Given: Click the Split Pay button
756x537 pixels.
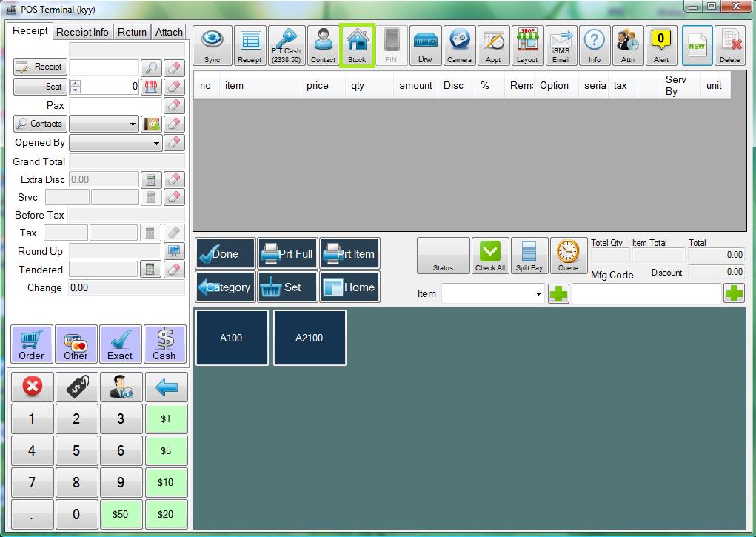Looking at the screenshot, I should tap(529, 255).
